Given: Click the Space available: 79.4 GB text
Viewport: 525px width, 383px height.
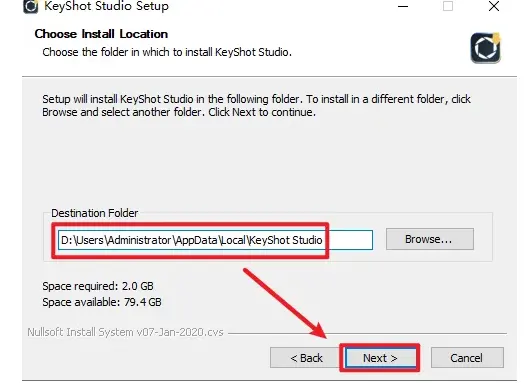Looking at the screenshot, I should 102,302.
